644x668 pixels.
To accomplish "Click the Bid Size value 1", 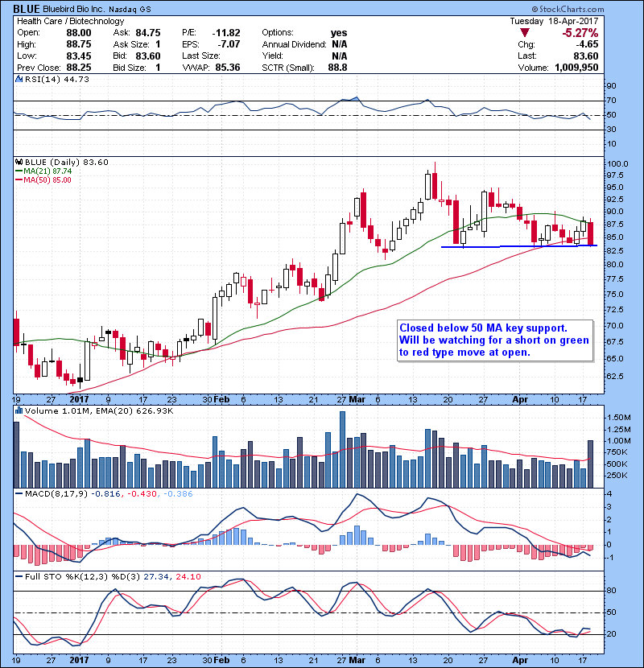I will (x=158, y=68).
